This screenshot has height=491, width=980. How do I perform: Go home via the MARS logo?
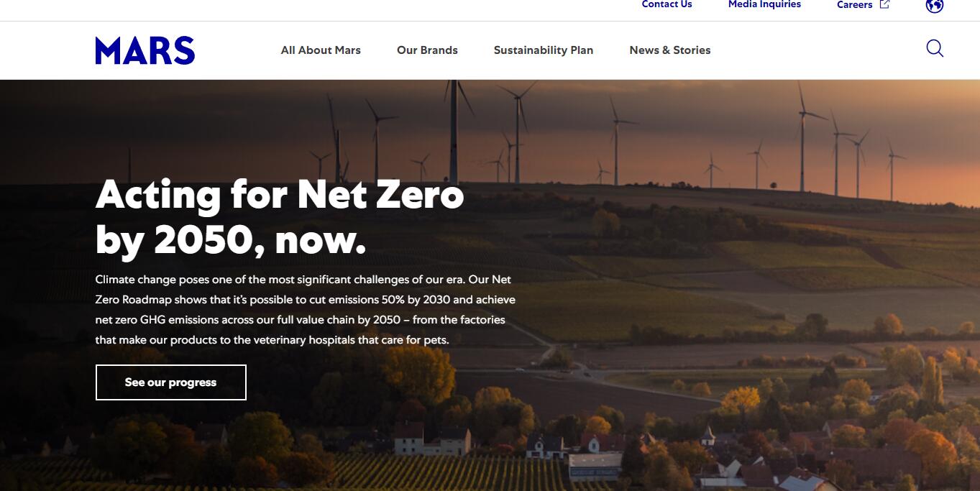pyautogui.click(x=145, y=50)
